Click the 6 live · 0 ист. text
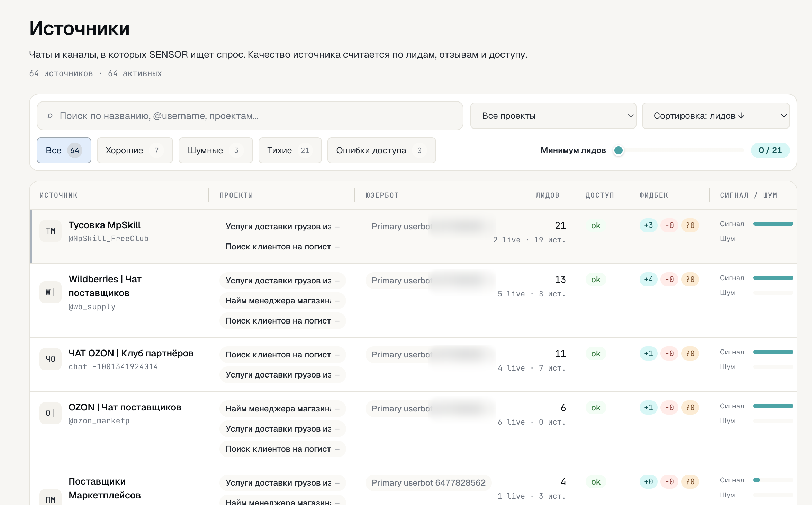This screenshot has width=812, height=505. coord(532,422)
